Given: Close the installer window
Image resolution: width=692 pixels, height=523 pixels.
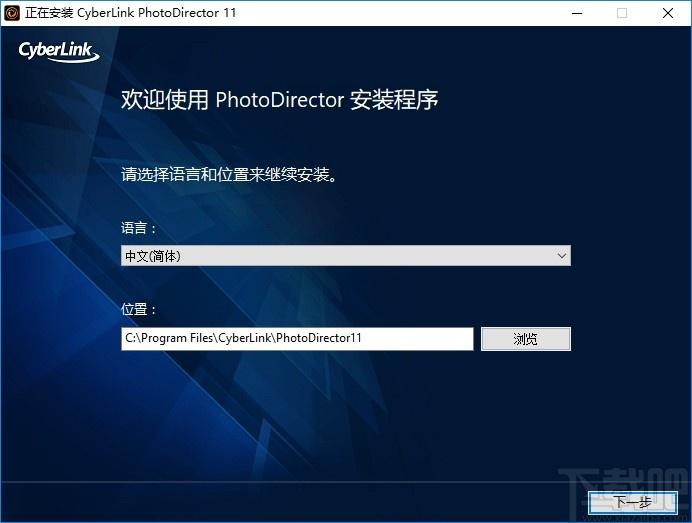Looking at the screenshot, I should point(668,13).
